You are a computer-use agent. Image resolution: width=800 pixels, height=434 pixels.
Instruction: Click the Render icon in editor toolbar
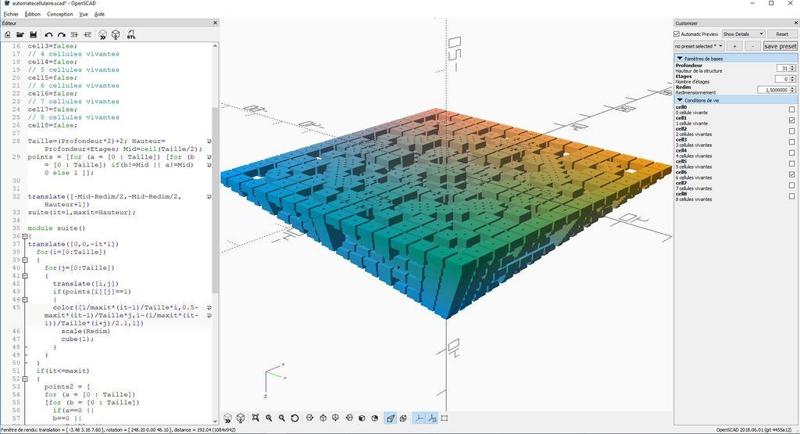pyautogui.click(x=116, y=35)
